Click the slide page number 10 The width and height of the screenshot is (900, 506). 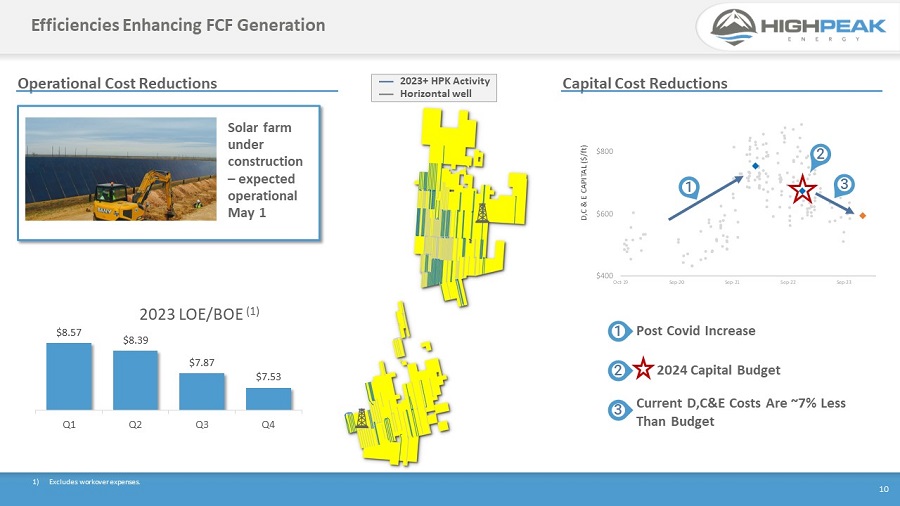coord(883,489)
